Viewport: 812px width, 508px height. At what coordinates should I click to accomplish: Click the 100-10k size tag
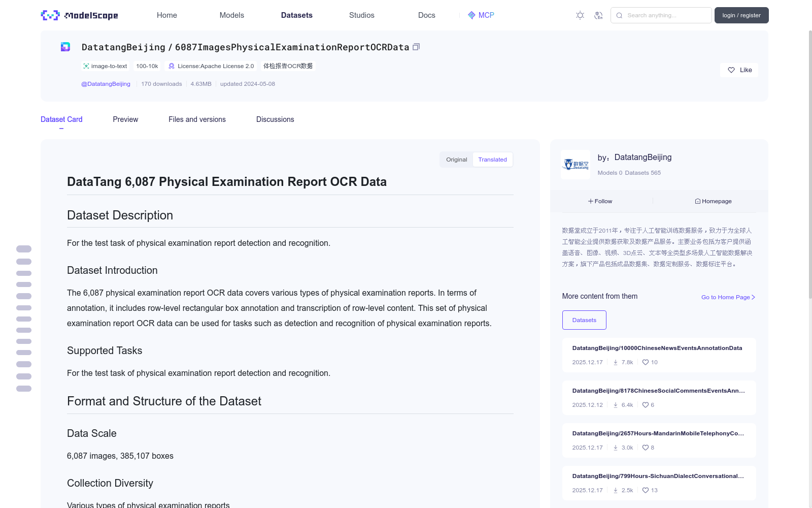[147, 66]
